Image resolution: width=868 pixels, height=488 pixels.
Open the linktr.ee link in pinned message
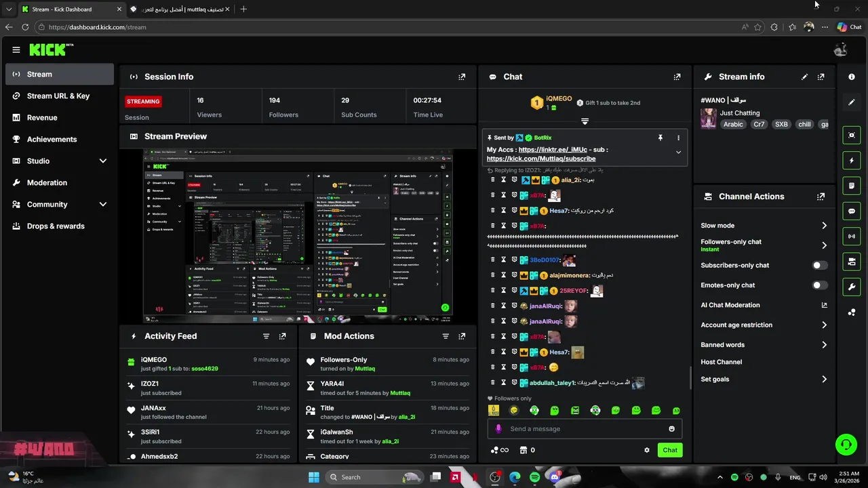point(553,150)
